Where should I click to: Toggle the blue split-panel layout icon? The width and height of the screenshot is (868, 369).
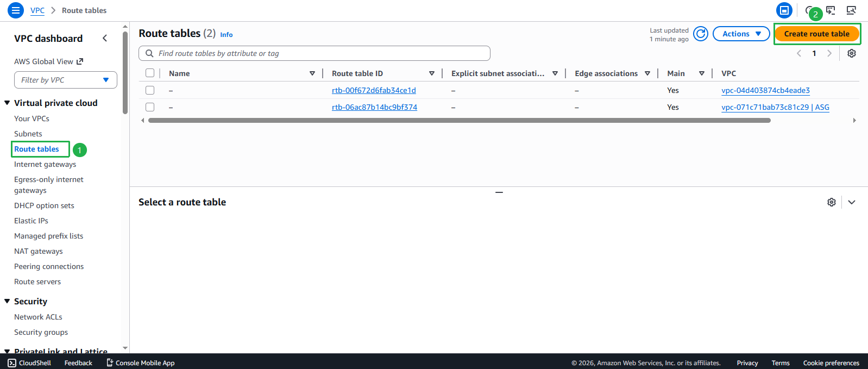(784, 10)
